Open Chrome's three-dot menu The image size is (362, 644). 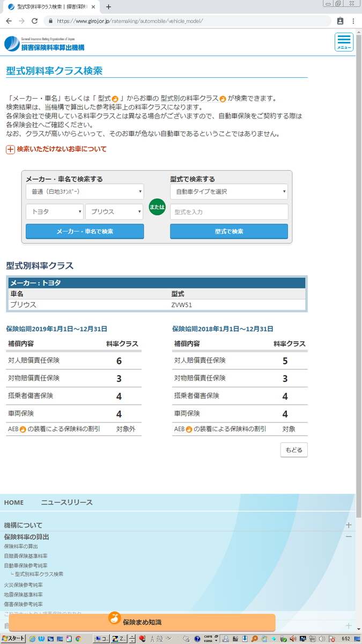point(353,21)
